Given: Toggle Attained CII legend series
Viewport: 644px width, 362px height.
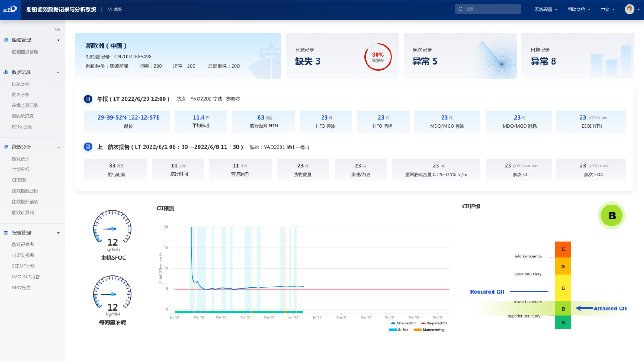Looking at the screenshot, I should (403, 323).
